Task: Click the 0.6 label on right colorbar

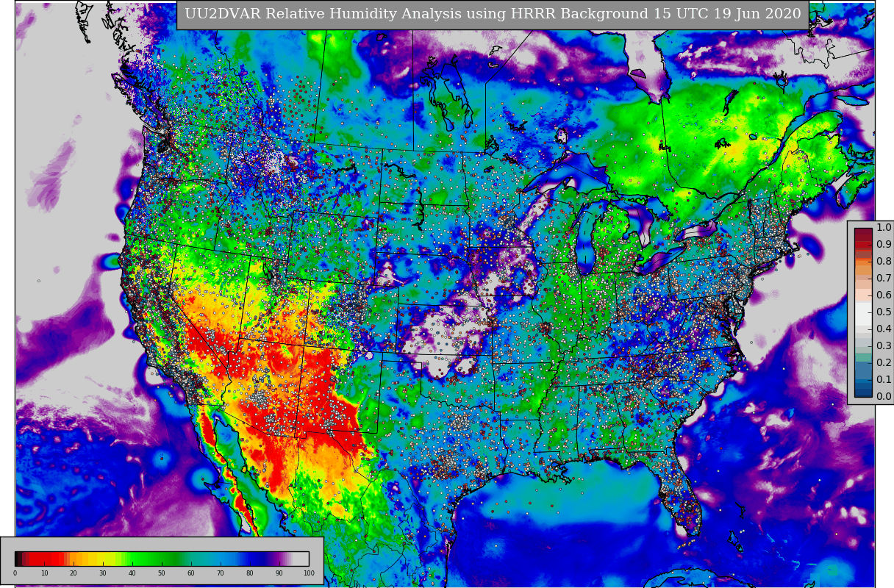Action: pos(883,295)
